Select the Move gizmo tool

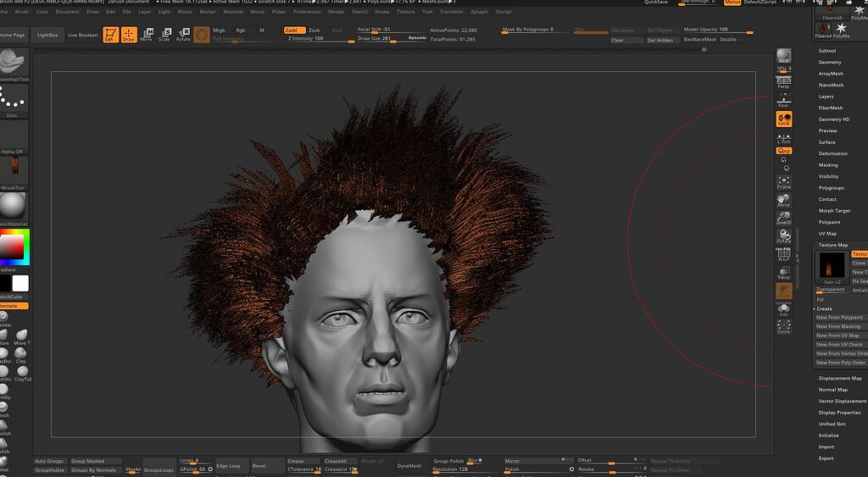pyautogui.click(x=147, y=35)
